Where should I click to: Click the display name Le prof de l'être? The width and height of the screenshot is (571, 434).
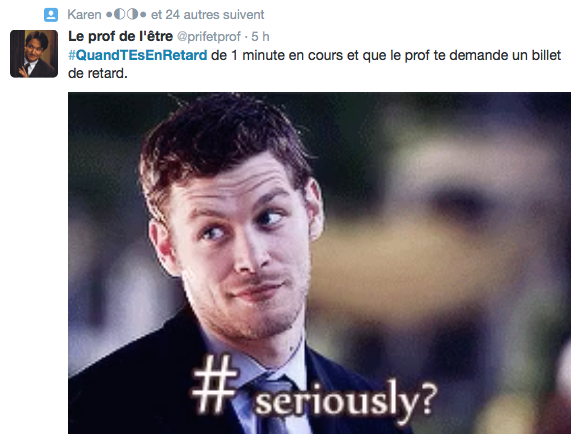120,36
